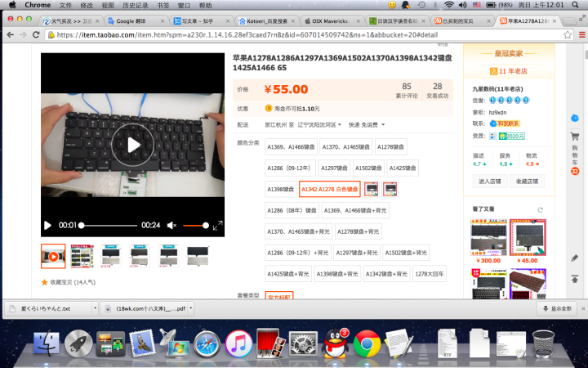Open the shopping cart in the right sidebar
The height and width of the screenshot is (368, 588).
pyautogui.click(x=574, y=137)
